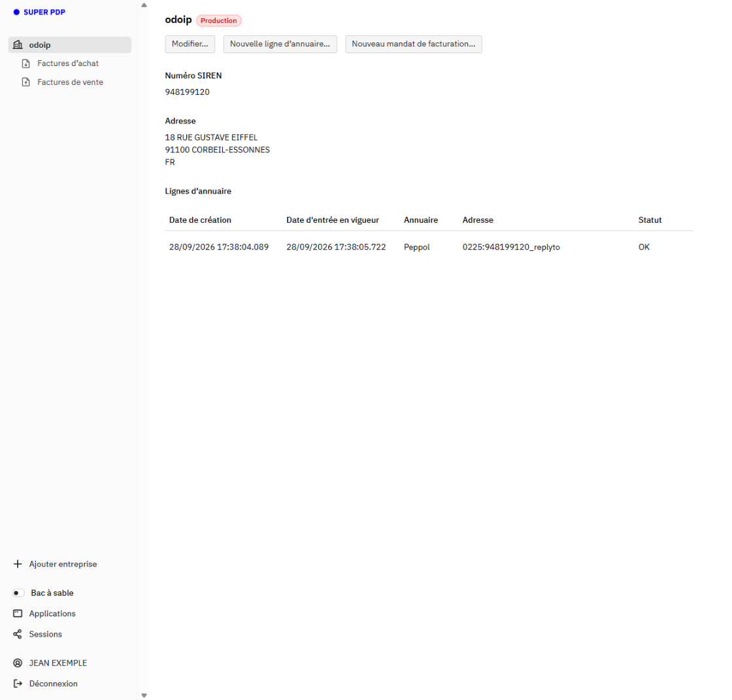The height and width of the screenshot is (700, 732).
Task: Click the Factures de vente document icon
Action: 26,82
